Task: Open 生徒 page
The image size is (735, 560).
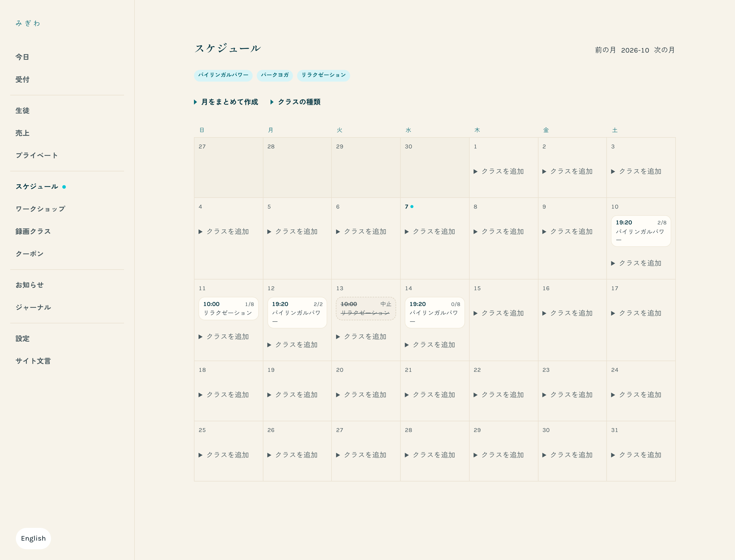Action: 22,111
